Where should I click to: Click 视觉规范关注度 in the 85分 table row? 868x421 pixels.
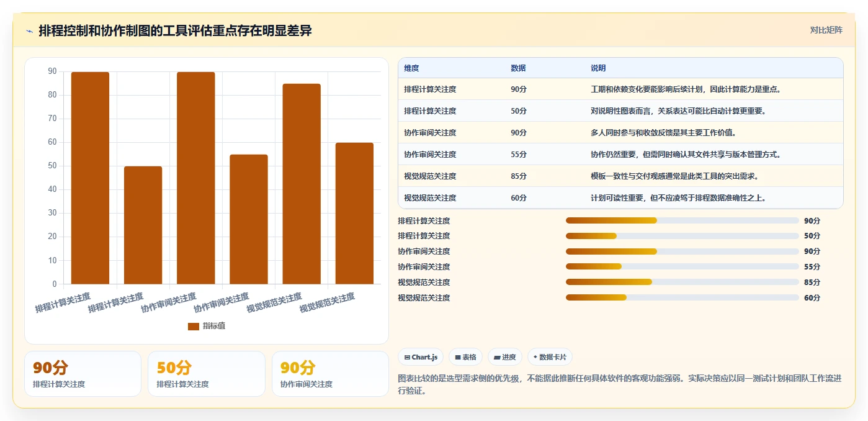pyautogui.click(x=430, y=176)
